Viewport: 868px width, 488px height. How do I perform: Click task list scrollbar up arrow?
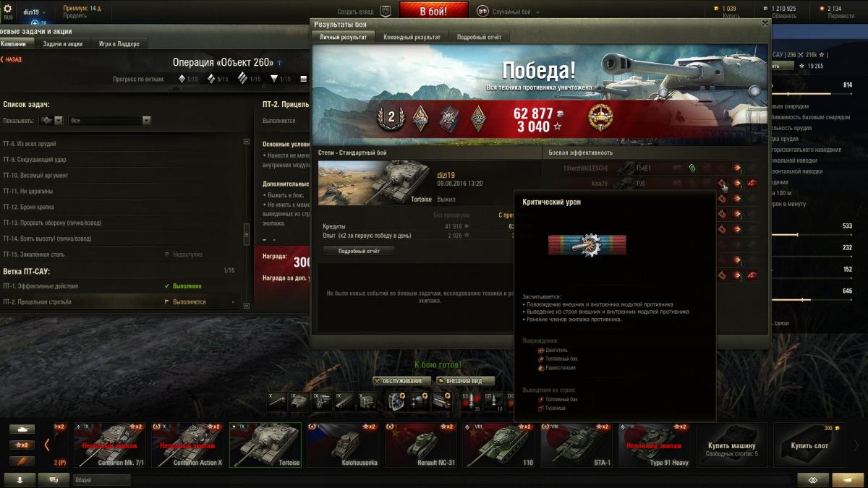(x=247, y=140)
